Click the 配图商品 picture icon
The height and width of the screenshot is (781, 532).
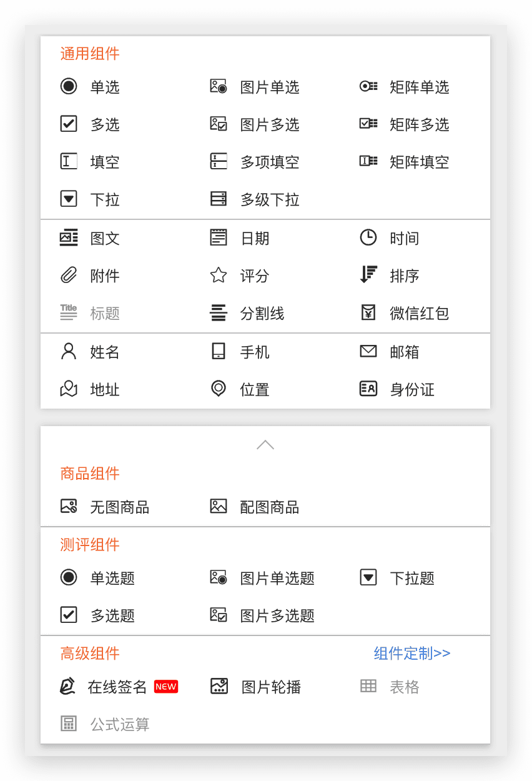(219, 506)
